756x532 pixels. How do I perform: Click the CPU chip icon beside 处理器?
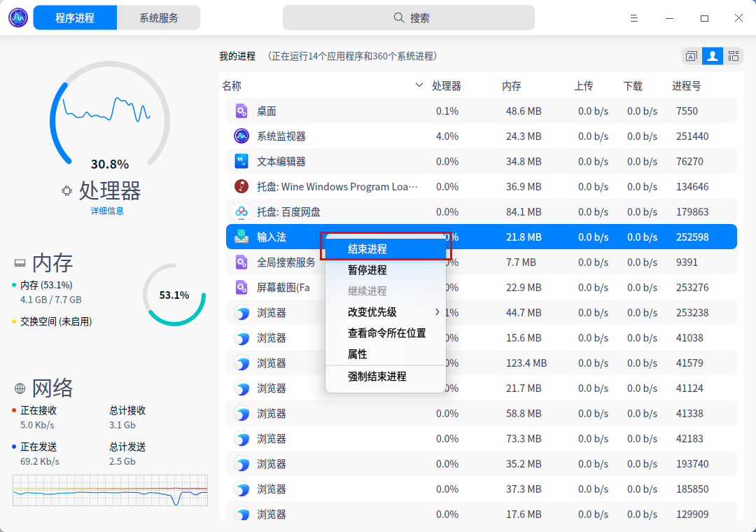66,191
